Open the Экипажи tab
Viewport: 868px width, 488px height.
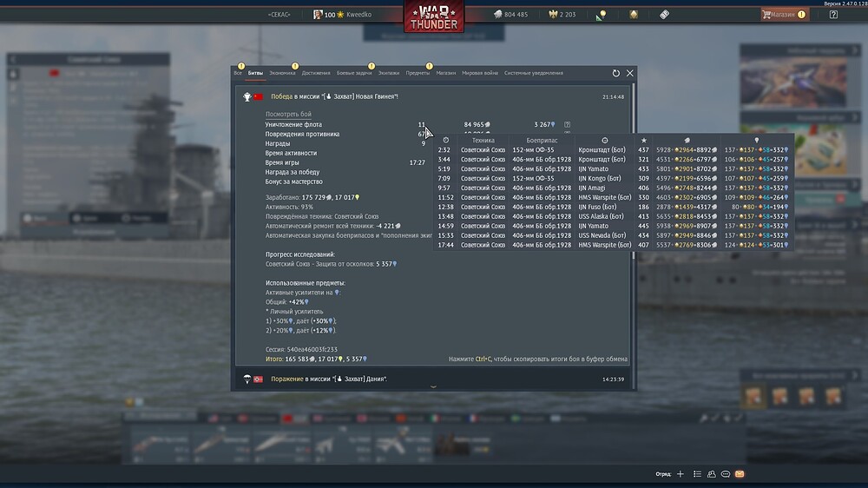(389, 73)
